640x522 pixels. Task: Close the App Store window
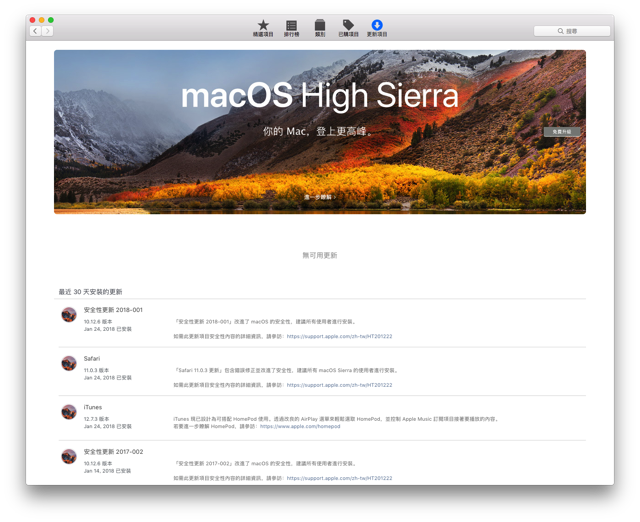33,20
